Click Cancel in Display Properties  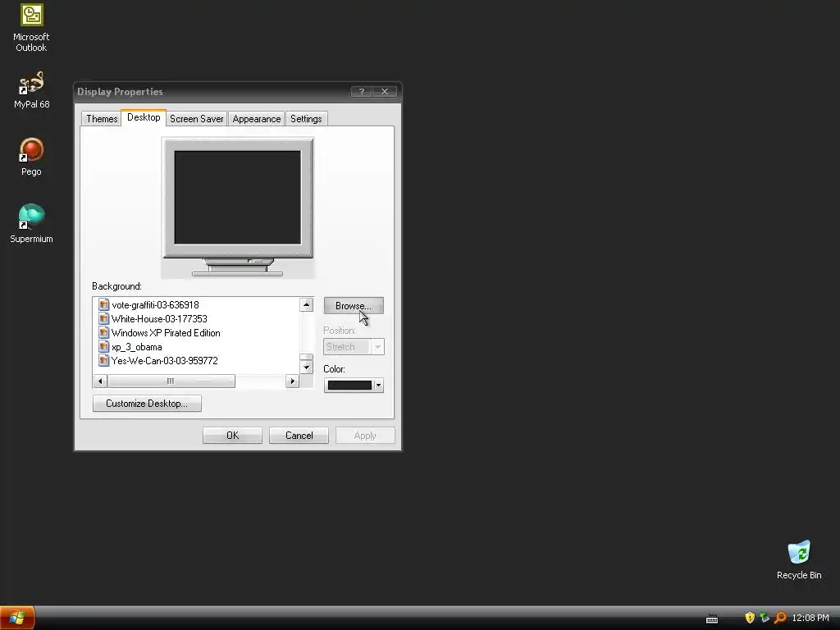pos(299,436)
